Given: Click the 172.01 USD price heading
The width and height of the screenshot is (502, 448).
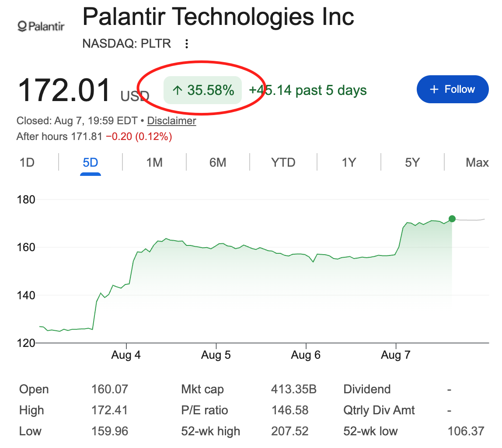Looking at the screenshot, I should pos(84,91).
